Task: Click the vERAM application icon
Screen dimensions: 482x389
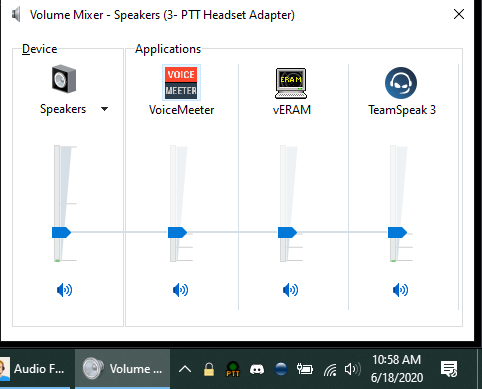Action: (x=291, y=83)
